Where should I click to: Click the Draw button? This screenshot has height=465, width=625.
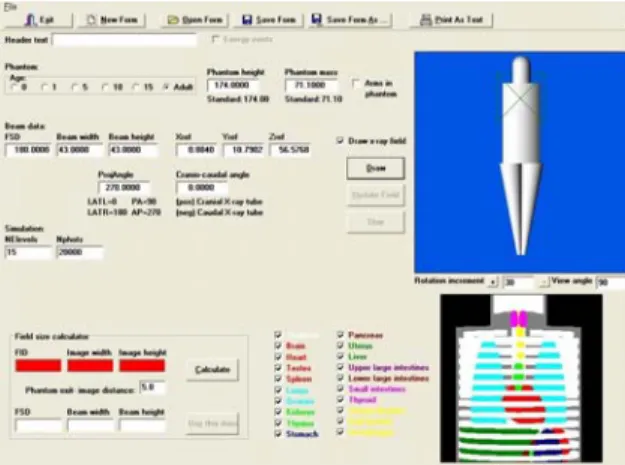(x=375, y=168)
